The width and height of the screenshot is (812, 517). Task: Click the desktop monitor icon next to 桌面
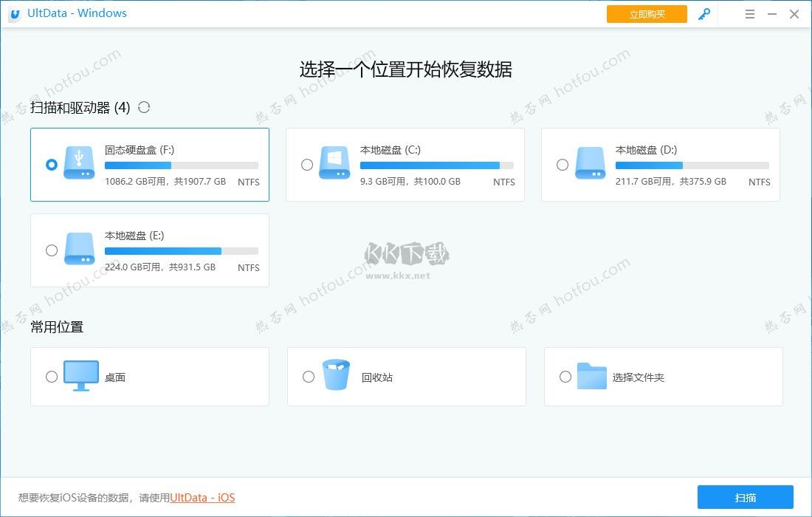pos(81,376)
